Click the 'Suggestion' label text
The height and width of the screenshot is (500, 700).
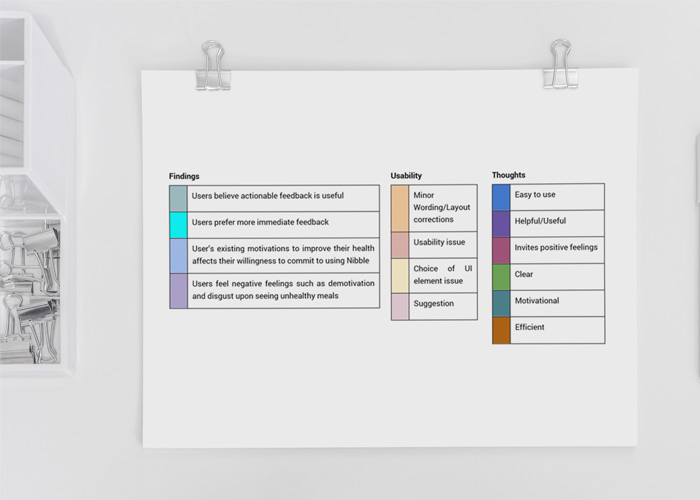433,304
